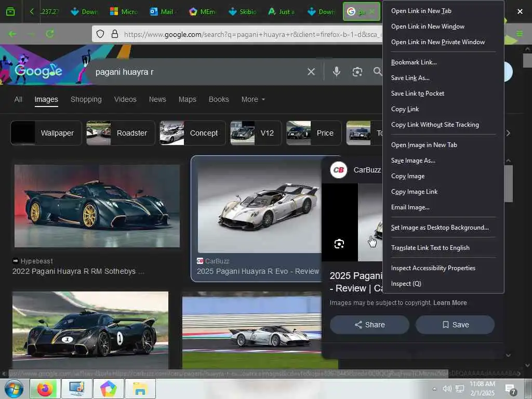This screenshot has width=532, height=399.
Task: Click the Save button in preview
Action: pos(455,325)
